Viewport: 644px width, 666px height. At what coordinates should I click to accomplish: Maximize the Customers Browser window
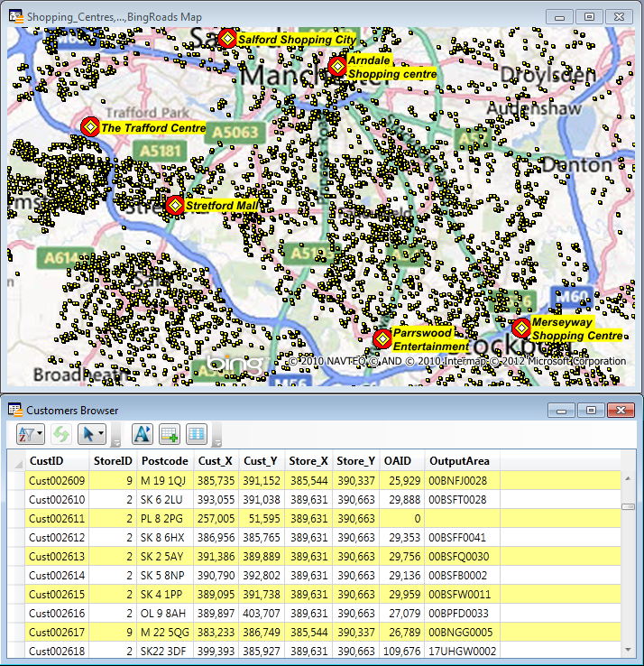591,411
